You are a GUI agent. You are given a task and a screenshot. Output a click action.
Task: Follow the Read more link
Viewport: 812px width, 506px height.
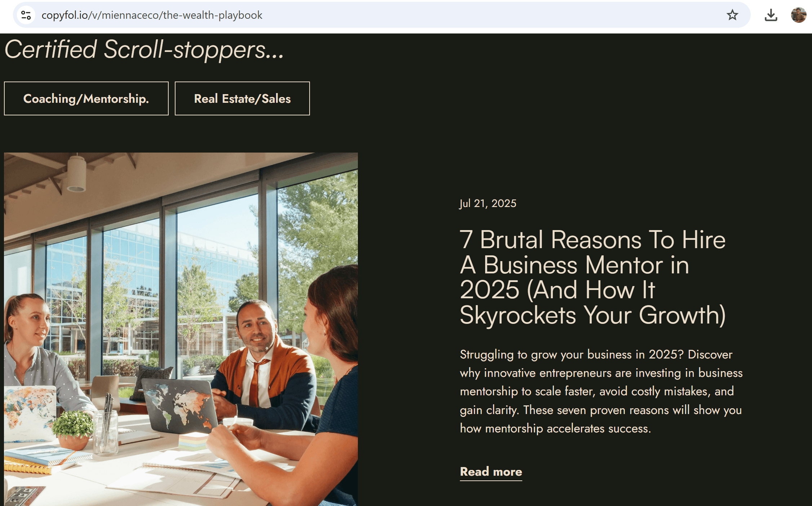tap(491, 472)
